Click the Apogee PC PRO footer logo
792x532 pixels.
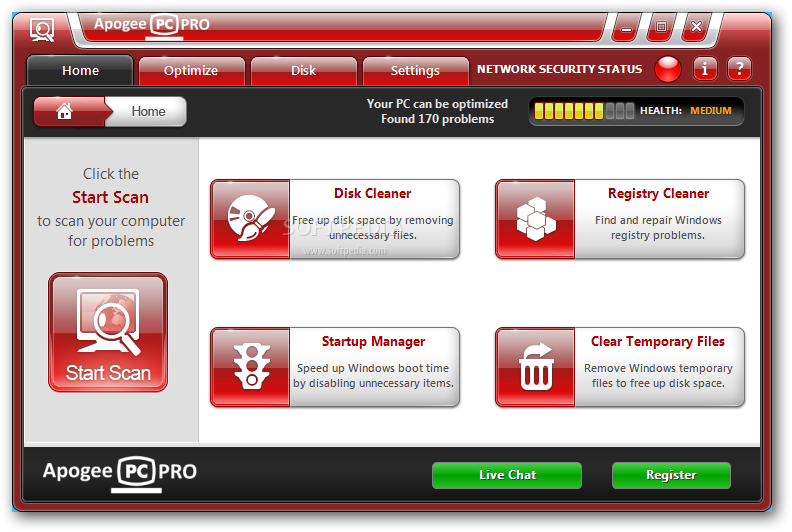[x=120, y=473]
